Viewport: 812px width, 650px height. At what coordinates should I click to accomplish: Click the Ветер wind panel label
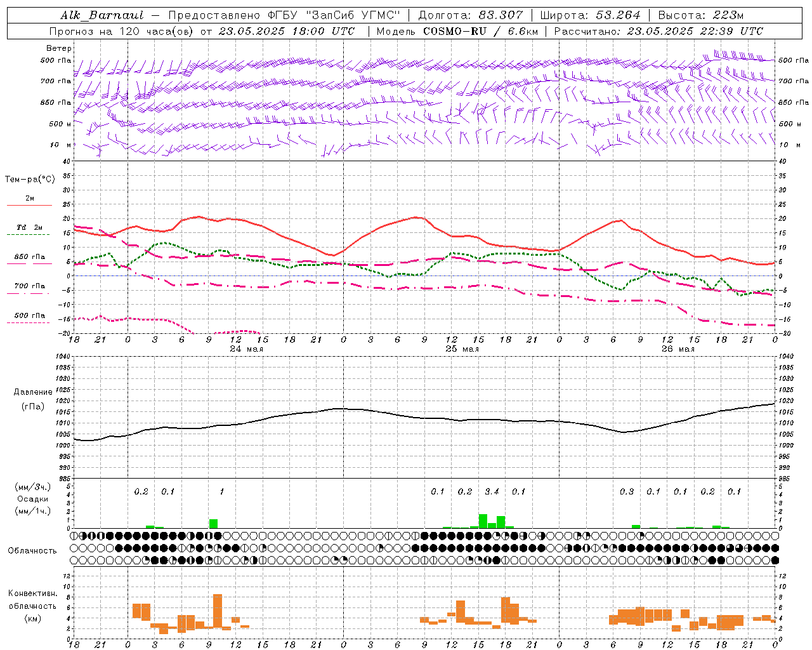click(58, 48)
